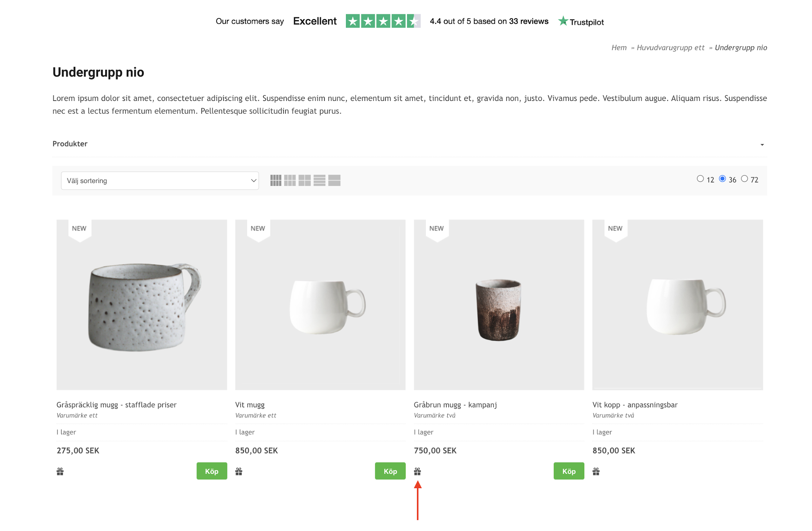The width and height of the screenshot is (812, 531).
Task: Open the Vit kopp product image
Action: pos(678,304)
